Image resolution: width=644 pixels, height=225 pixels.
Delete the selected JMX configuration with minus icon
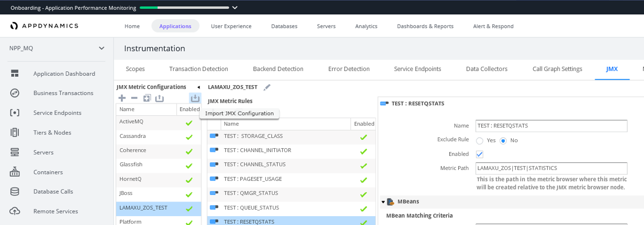(134, 98)
